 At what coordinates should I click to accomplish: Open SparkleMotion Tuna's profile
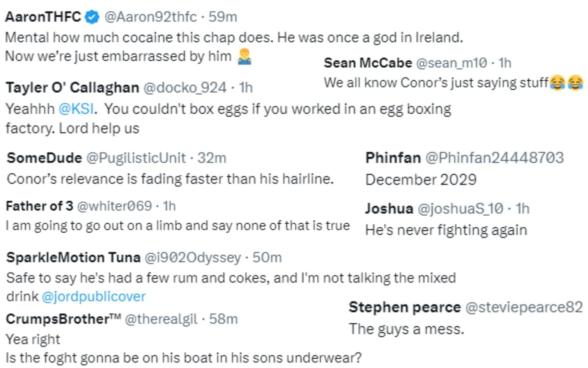coord(73,257)
